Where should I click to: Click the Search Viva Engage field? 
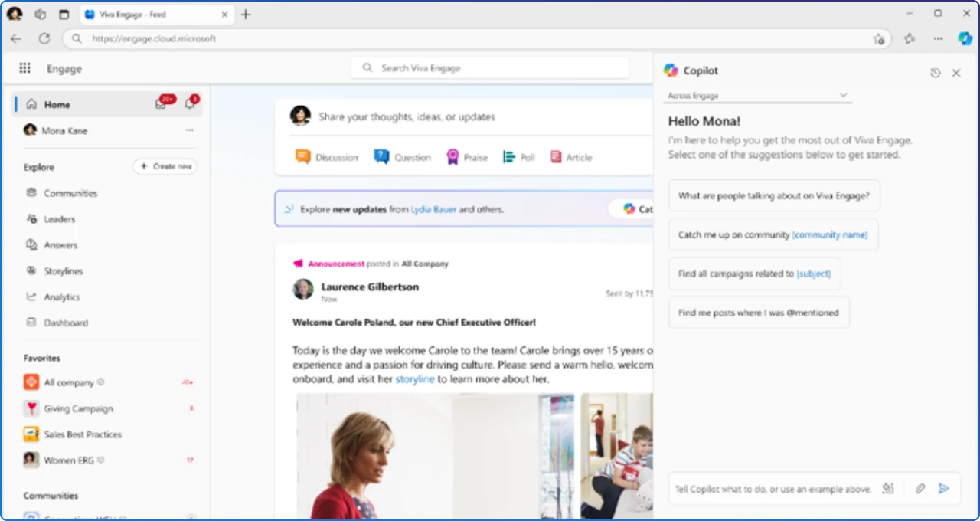point(490,68)
